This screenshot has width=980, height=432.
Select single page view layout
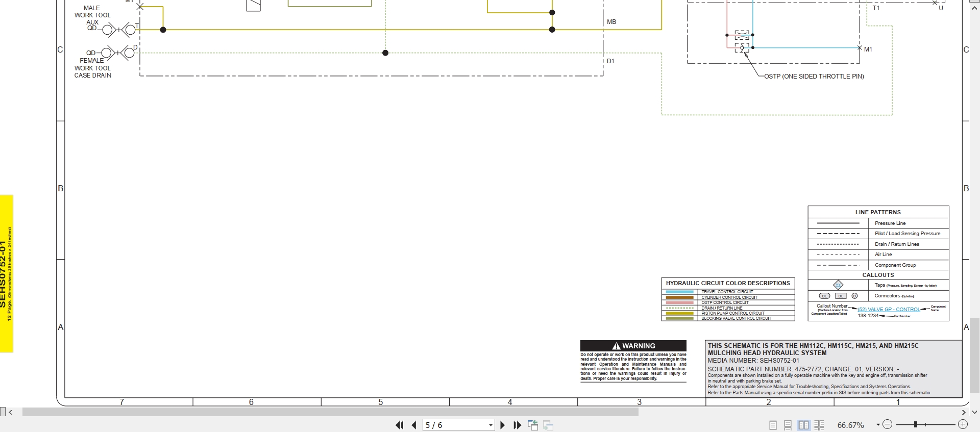(x=773, y=425)
